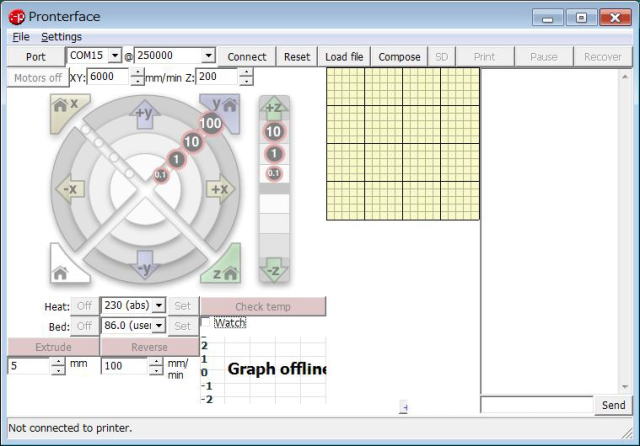Set the heat temperature with Set button
The image size is (640, 446).
coord(182,306)
